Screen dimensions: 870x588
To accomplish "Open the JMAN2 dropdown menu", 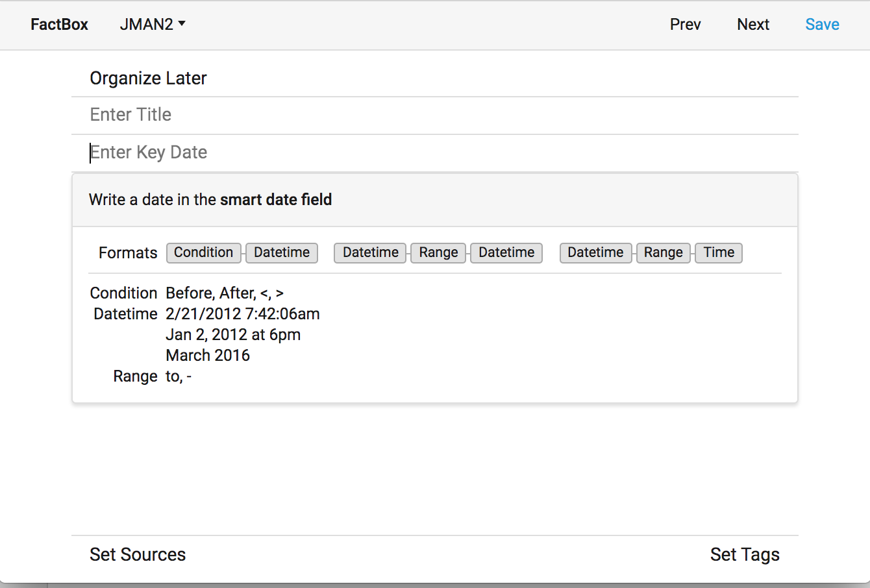I will [153, 25].
